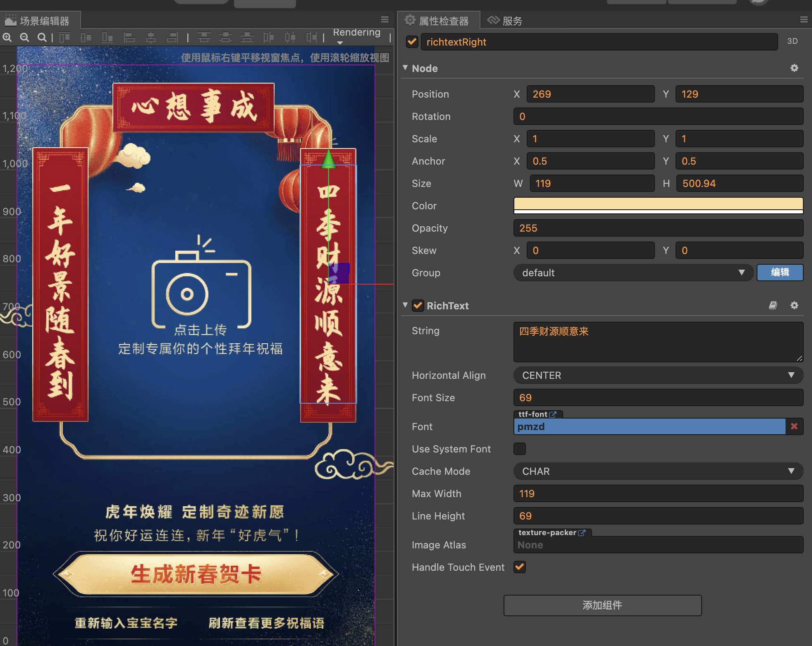Open the Horizontal Align dropdown
This screenshot has height=646, width=812.
658,375
